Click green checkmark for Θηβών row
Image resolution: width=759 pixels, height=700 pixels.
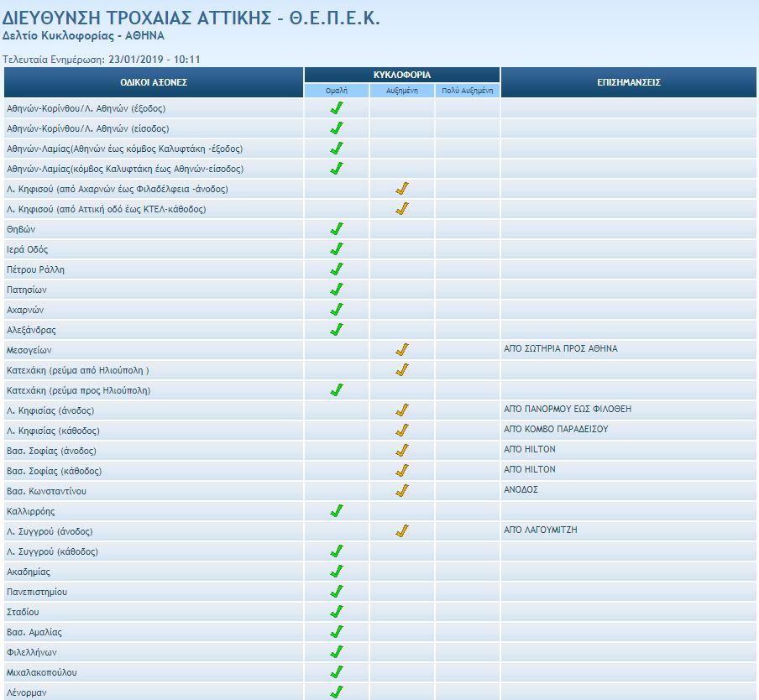(337, 229)
